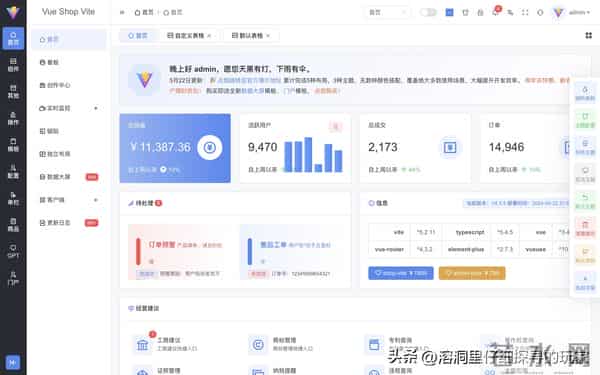
Task: Open 独立布局 in the side menu
Action: click(x=68, y=154)
